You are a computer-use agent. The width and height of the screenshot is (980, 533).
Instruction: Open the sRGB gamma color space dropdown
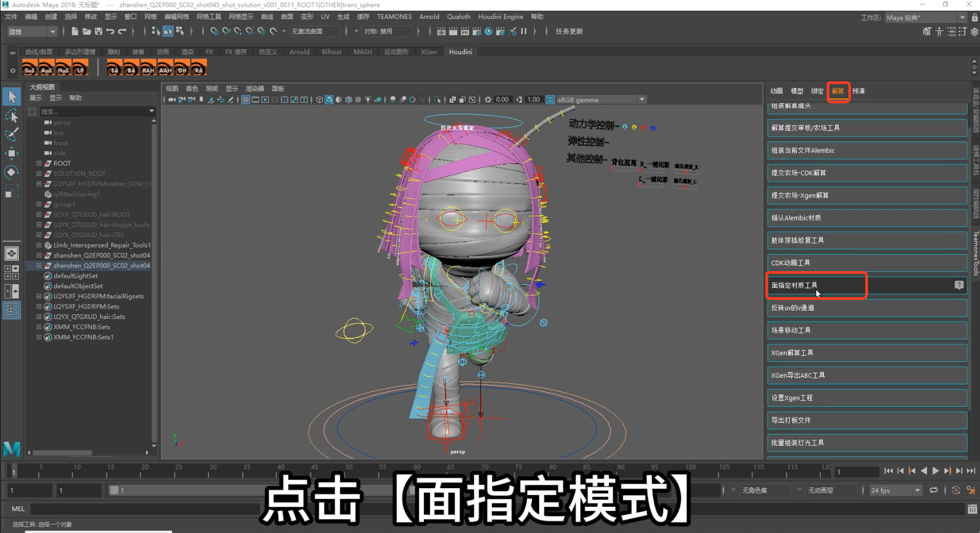click(x=641, y=100)
